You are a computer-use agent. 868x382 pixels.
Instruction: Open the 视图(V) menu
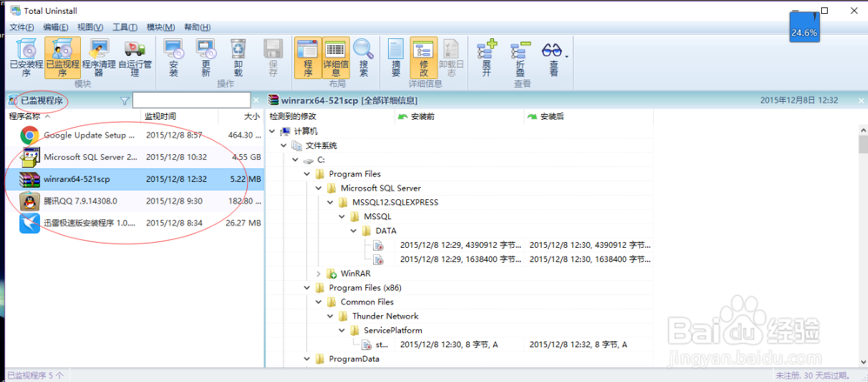[90, 27]
